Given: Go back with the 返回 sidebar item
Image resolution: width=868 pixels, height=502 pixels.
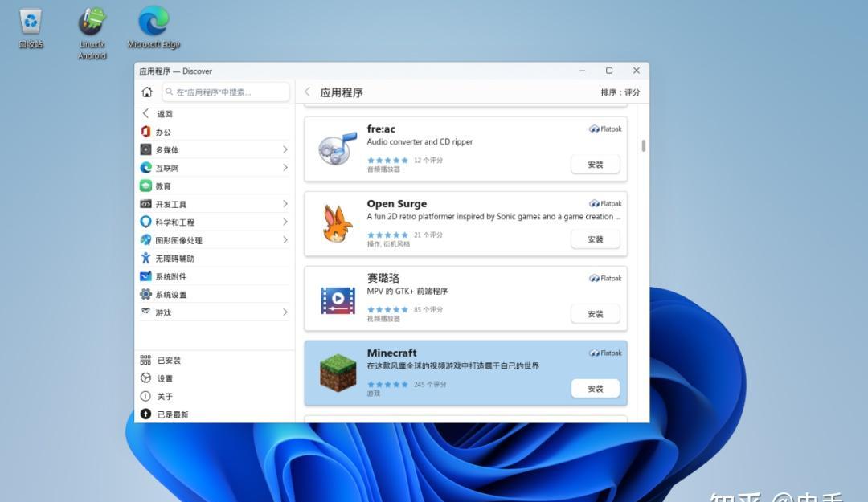Looking at the screenshot, I should 215,113.
